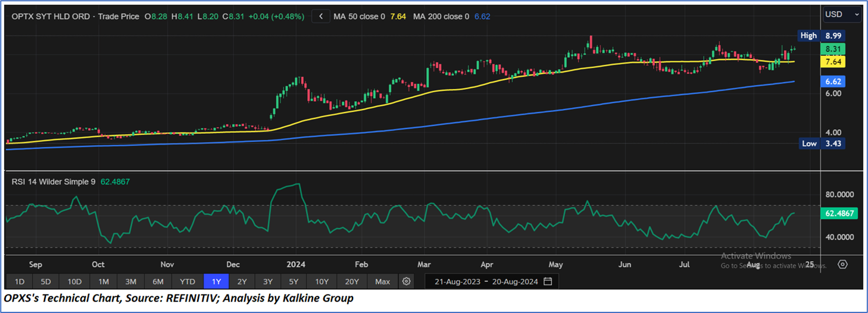Click the +0.04 (+0.48%) change value

coord(276,17)
